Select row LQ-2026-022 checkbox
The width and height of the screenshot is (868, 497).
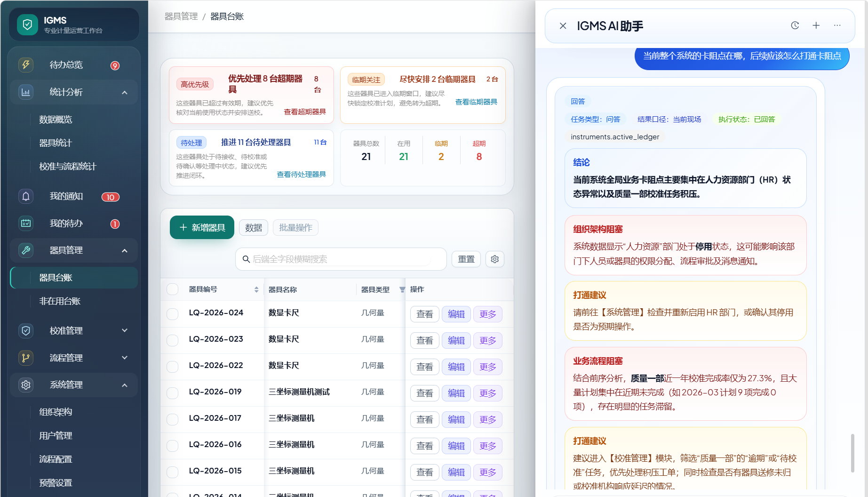coord(173,367)
